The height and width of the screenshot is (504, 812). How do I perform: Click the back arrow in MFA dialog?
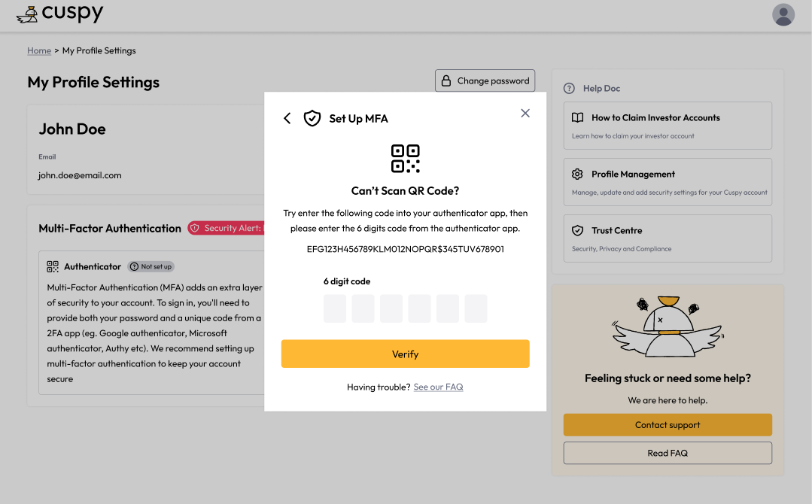pos(287,119)
